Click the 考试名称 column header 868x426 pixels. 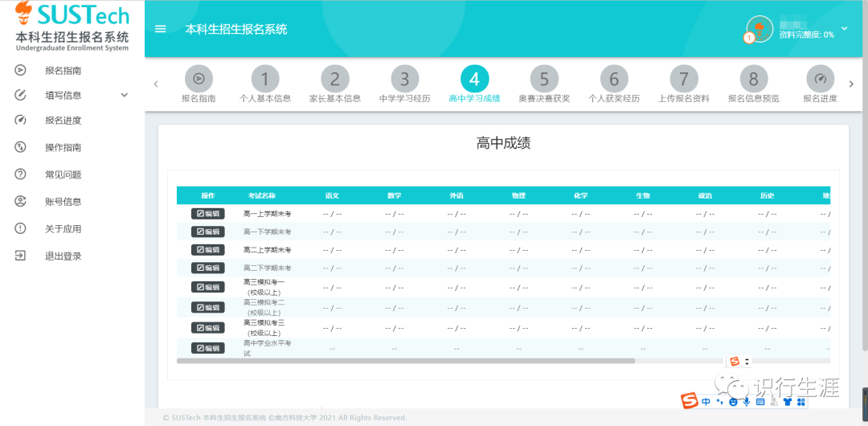(x=262, y=195)
